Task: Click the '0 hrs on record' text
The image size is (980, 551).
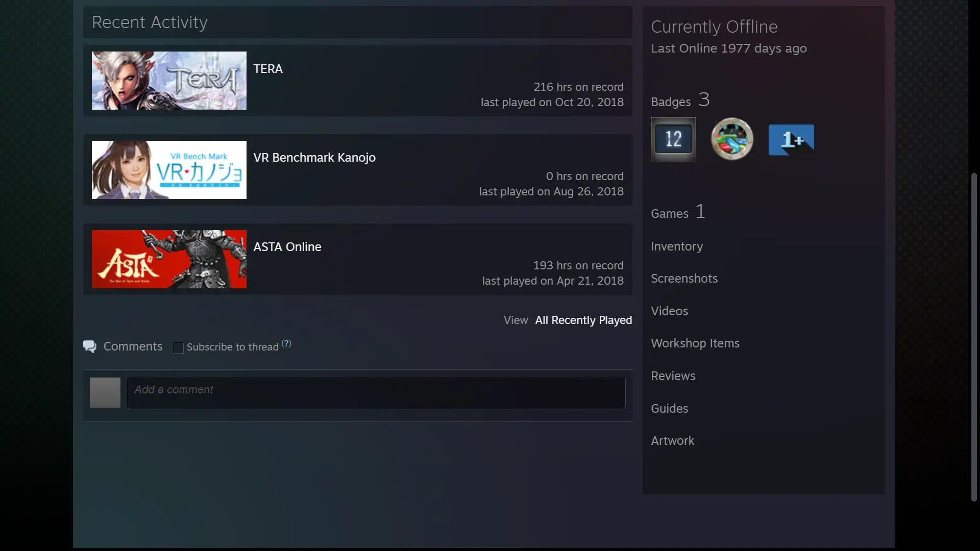Action: tap(584, 177)
